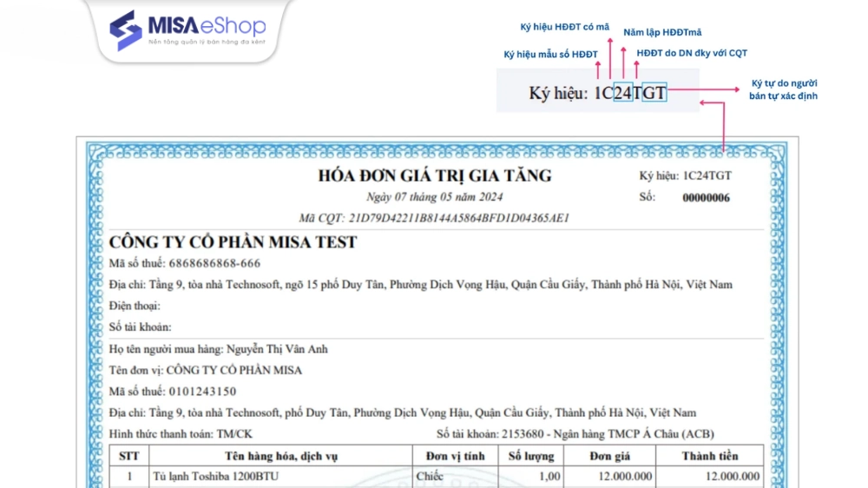
Task: Click the seller address line with 'ngõ 15'
Action: (x=421, y=285)
